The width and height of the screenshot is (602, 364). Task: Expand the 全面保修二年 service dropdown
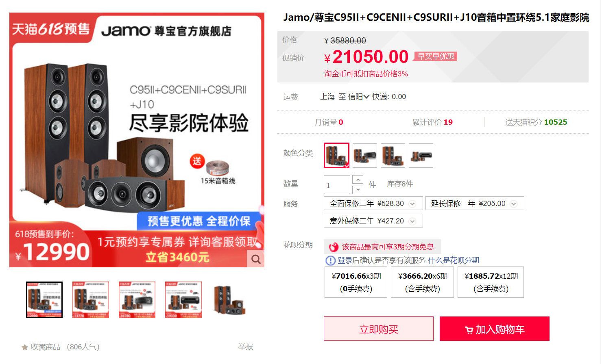373,204
